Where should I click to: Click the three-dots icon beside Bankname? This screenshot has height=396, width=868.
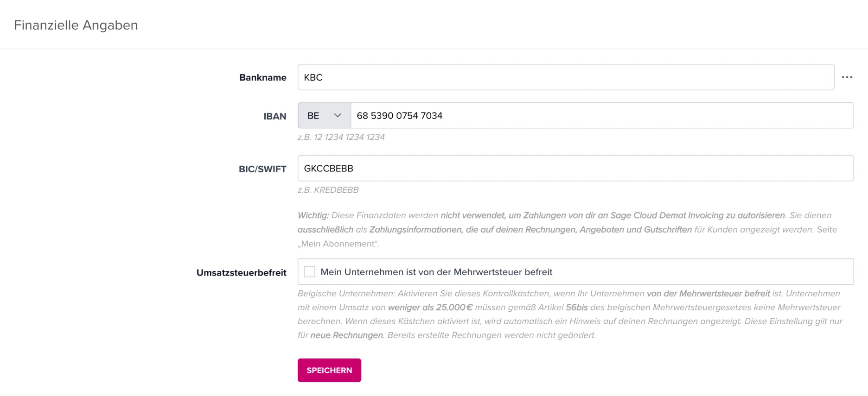[x=847, y=77]
